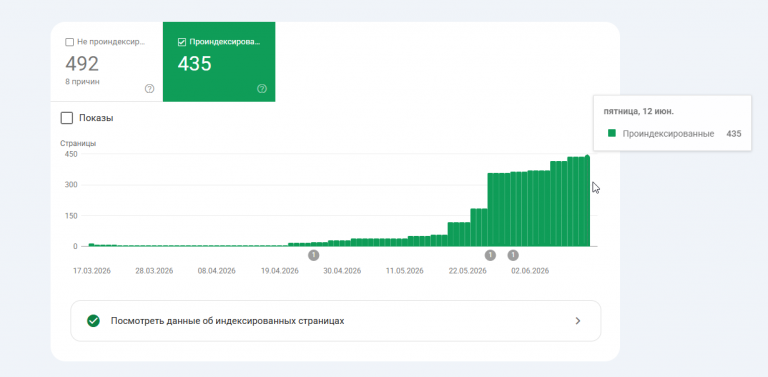This screenshot has width=768, height=377.
Task: Click the 11.05.2026 date label
Action: [x=405, y=271]
